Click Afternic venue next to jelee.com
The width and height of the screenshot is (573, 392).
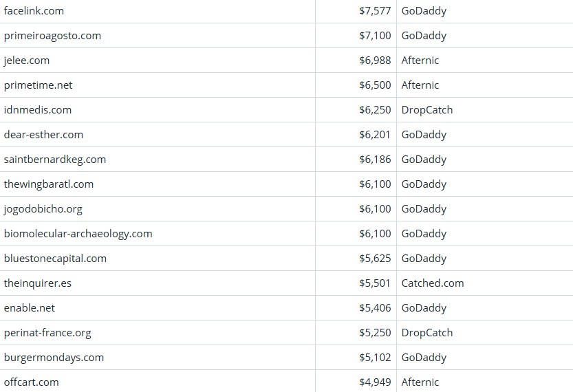[x=420, y=61]
